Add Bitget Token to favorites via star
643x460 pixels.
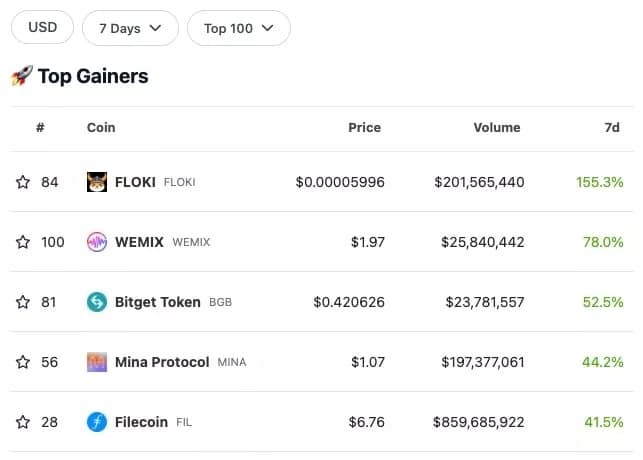[23, 302]
